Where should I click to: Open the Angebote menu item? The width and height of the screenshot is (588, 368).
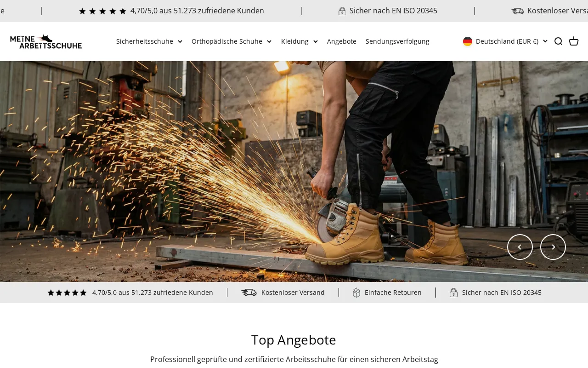tap(342, 41)
